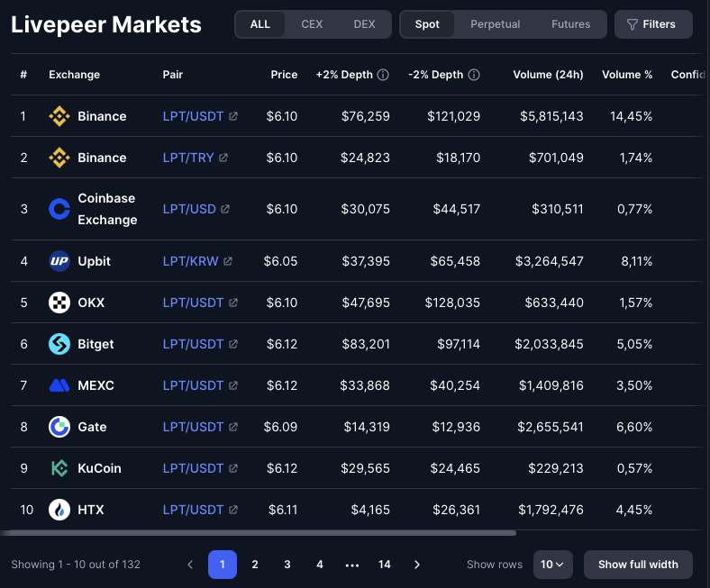Click the Coinbase Exchange logo
Viewport: 710px width, 588px height.
pos(59,209)
